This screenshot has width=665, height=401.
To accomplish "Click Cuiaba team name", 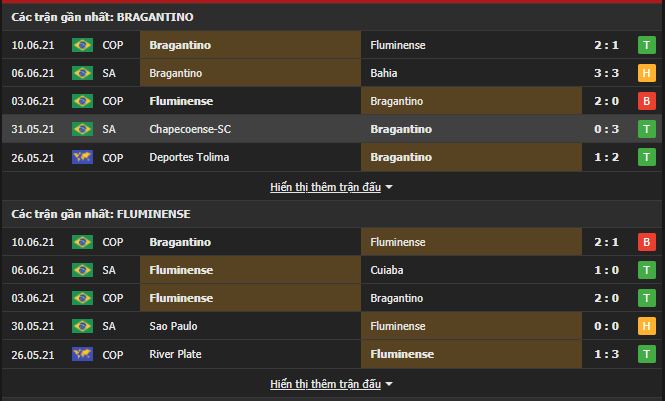I will 389,270.
